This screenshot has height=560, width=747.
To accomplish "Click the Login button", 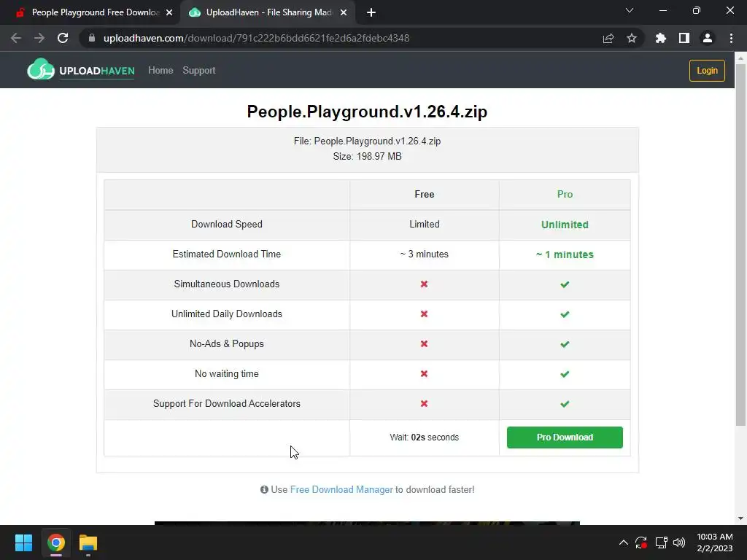I will pyautogui.click(x=707, y=71).
